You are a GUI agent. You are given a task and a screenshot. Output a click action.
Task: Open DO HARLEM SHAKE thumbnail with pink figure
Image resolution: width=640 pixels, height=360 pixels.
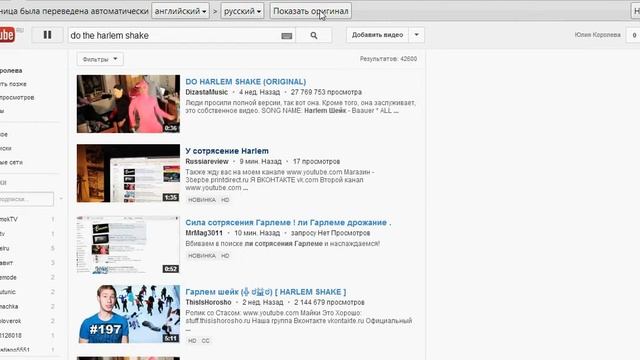pyautogui.click(x=128, y=104)
